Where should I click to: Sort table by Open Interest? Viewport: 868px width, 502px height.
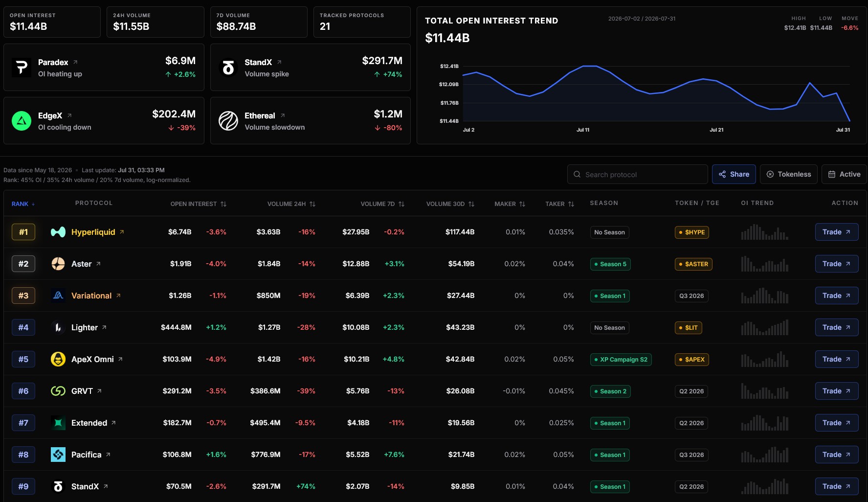pyautogui.click(x=198, y=204)
